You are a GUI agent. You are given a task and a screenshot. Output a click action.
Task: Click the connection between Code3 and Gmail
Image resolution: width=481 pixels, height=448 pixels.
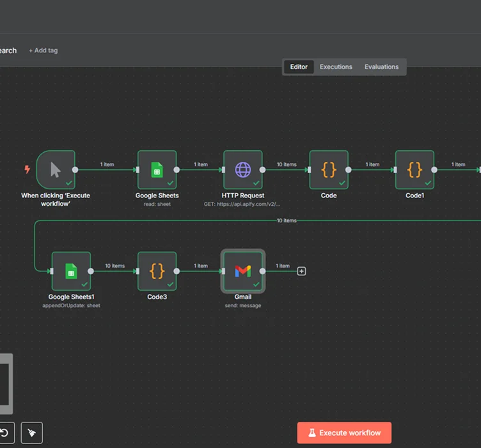pos(200,271)
